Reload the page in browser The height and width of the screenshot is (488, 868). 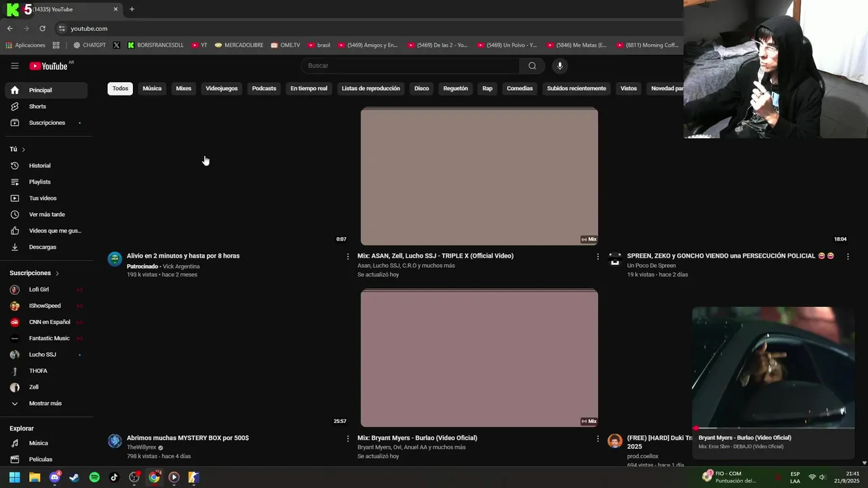(42, 28)
